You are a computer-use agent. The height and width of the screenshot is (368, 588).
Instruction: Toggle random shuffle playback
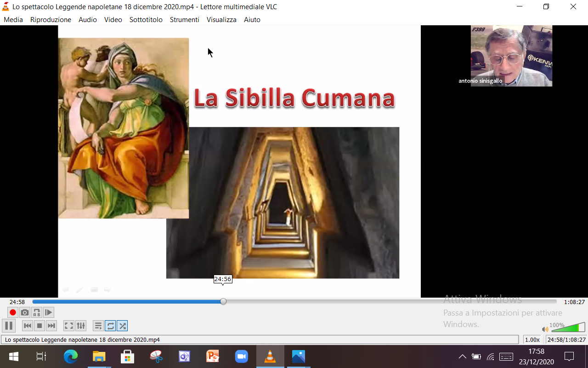pyautogui.click(x=122, y=326)
